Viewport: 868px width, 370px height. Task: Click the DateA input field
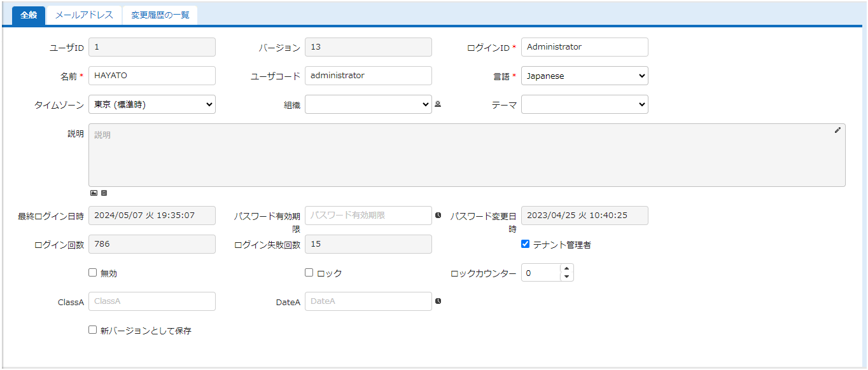point(368,301)
